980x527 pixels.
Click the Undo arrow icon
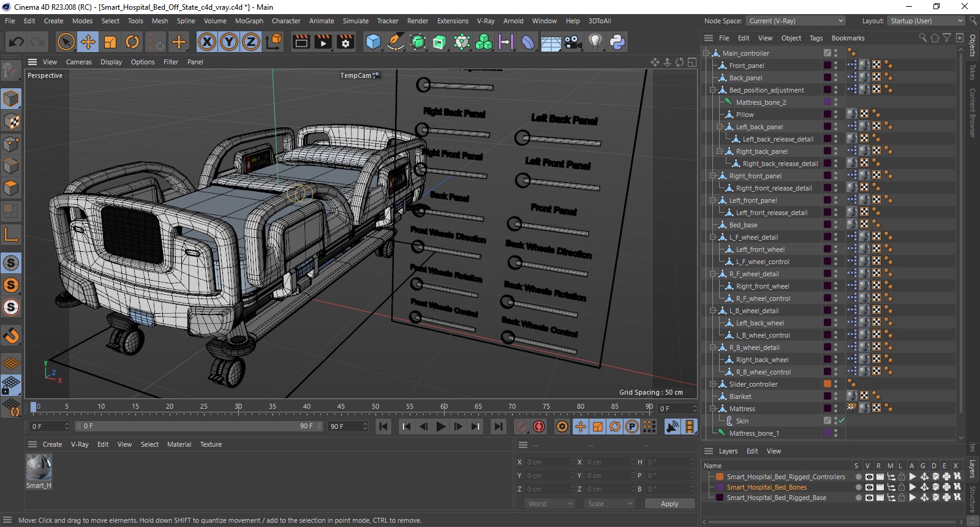(17, 42)
